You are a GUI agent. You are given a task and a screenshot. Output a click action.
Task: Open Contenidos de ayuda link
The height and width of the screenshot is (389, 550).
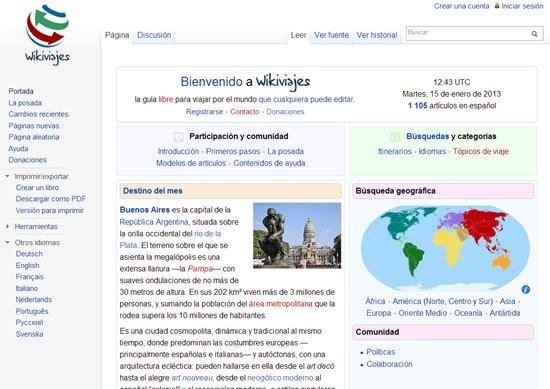pos(269,163)
